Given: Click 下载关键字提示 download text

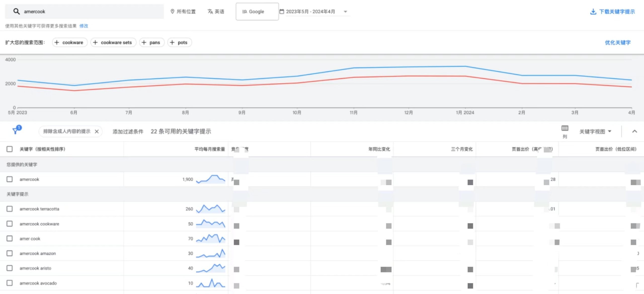Looking at the screenshot, I should pos(617,12).
